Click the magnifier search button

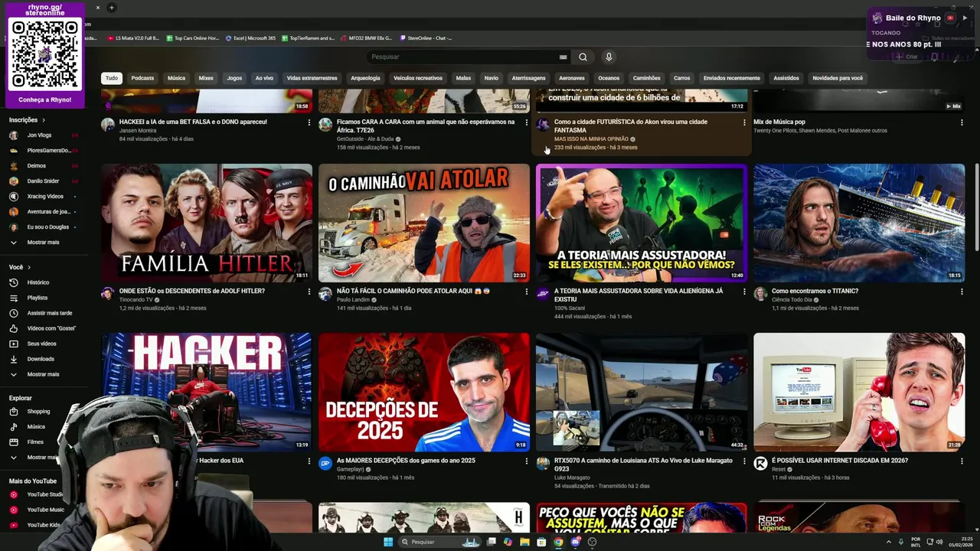coord(583,57)
